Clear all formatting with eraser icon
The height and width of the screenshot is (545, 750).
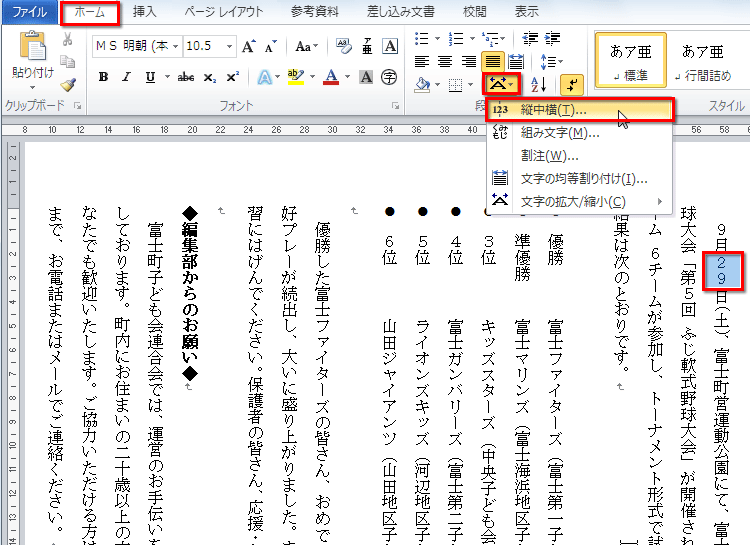[343, 46]
